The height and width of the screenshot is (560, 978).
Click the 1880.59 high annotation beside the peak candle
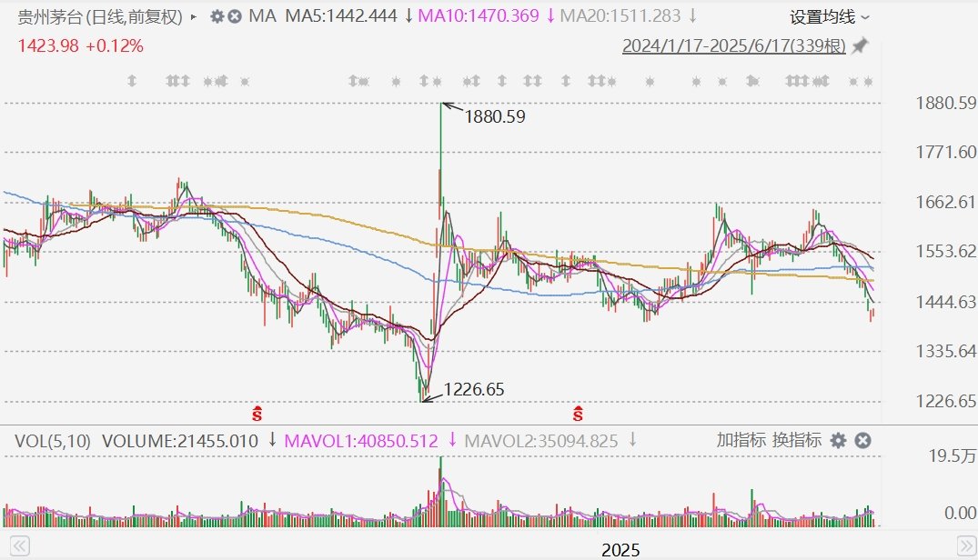click(495, 116)
